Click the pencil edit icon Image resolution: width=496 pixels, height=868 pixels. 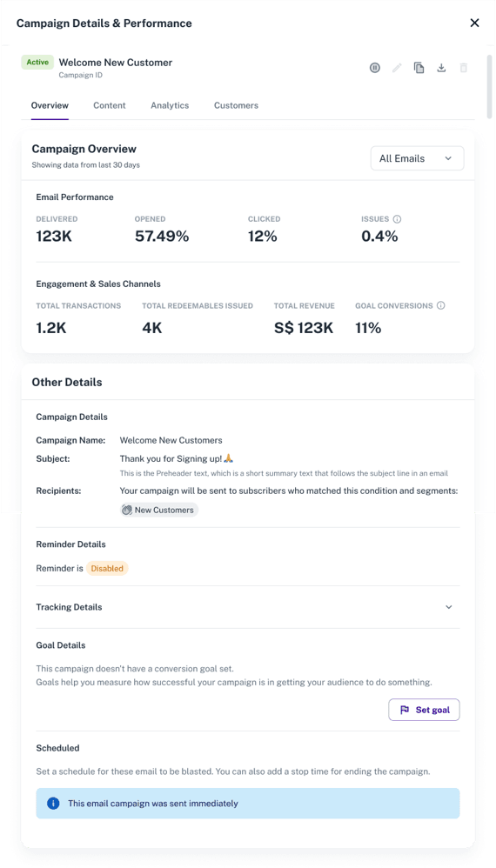pyautogui.click(x=397, y=68)
